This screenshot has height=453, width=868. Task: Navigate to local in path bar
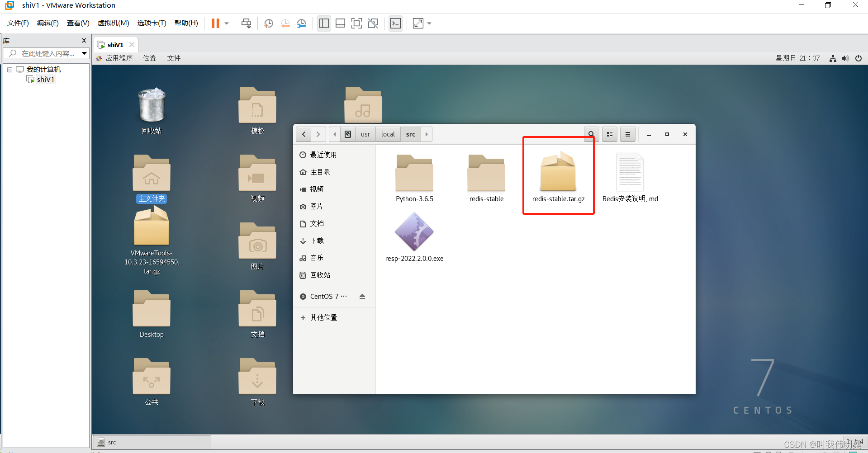pos(388,134)
